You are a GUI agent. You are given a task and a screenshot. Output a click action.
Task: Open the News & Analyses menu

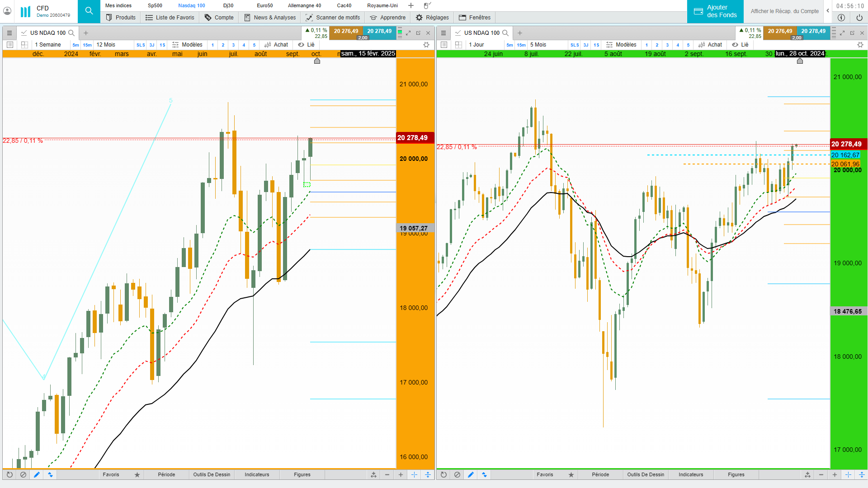point(270,18)
